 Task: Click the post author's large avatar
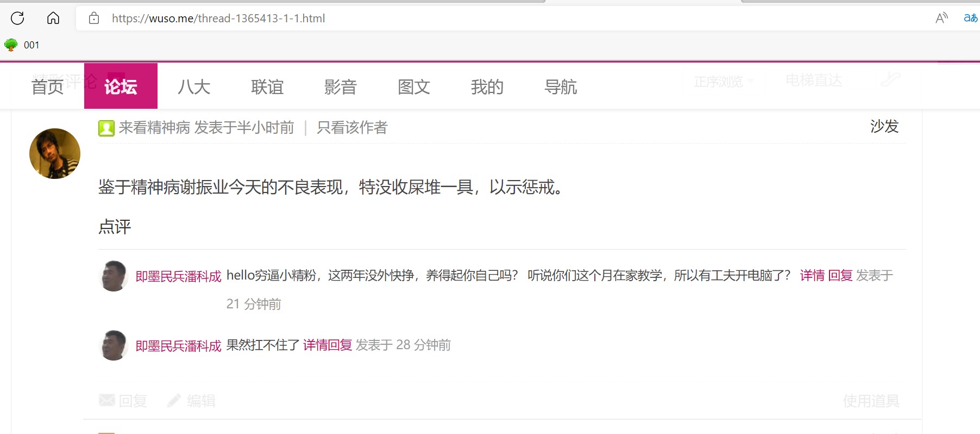55,154
